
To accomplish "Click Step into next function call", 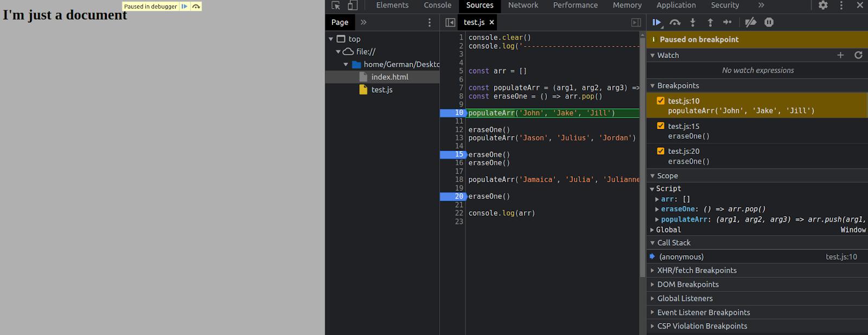I will pos(693,22).
